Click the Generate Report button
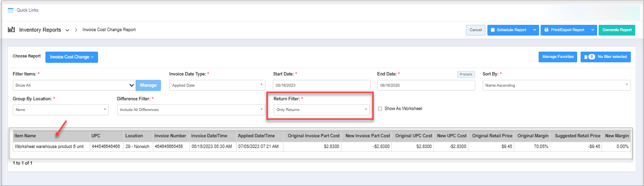Image resolution: width=644 pixels, height=186 pixels. click(617, 30)
